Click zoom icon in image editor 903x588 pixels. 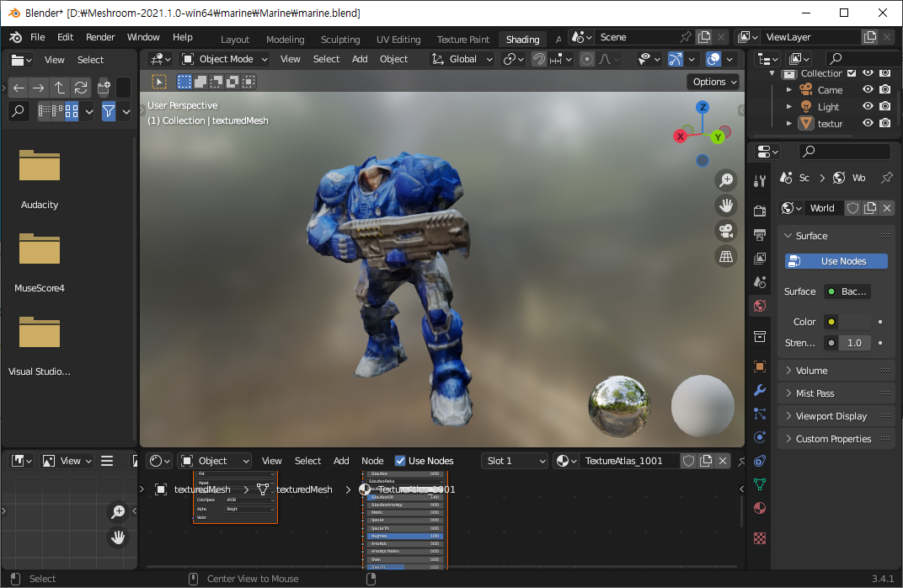click(x=118, y=511)
